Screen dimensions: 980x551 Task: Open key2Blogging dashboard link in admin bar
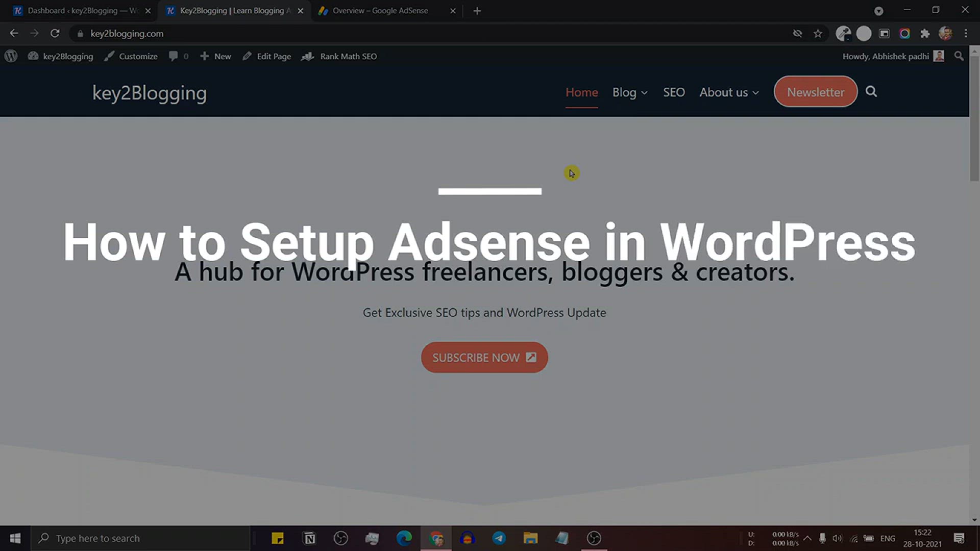click(x=61, y=56)
